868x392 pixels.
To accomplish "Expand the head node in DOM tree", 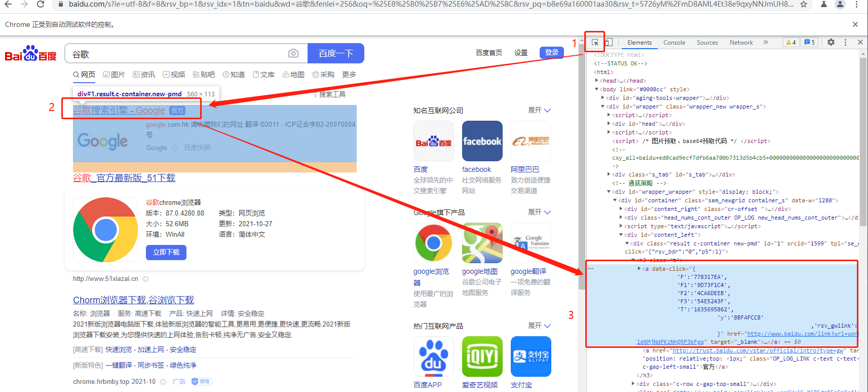I will (x=596, y=81).
